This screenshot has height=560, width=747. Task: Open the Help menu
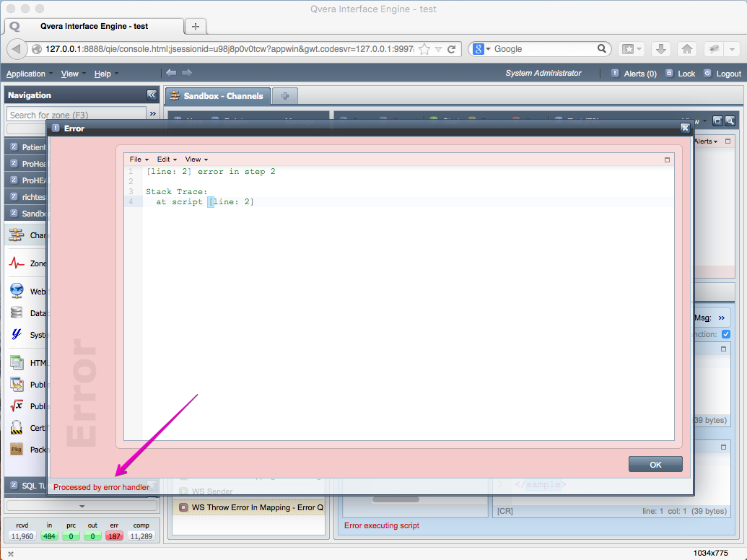pos(106,74)
